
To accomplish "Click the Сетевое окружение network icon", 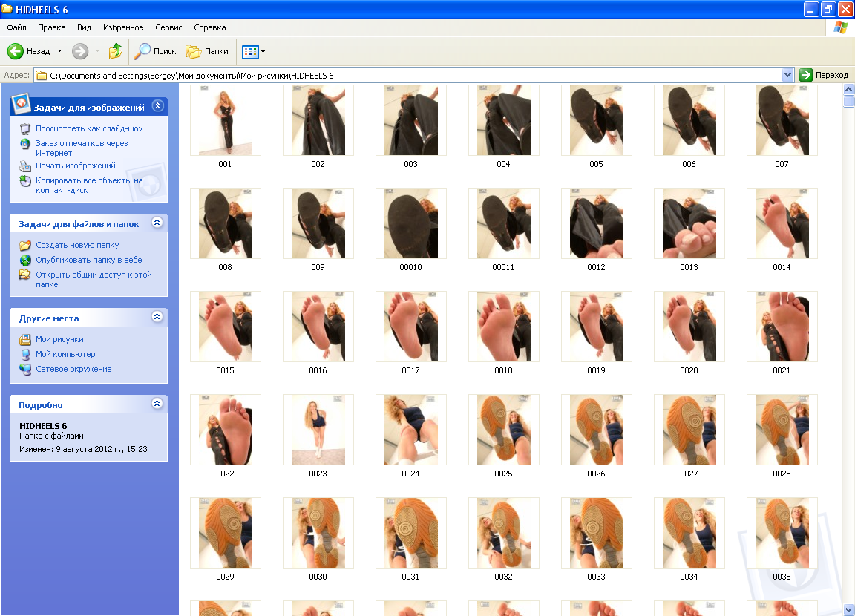I will click(x=25, y=369).
